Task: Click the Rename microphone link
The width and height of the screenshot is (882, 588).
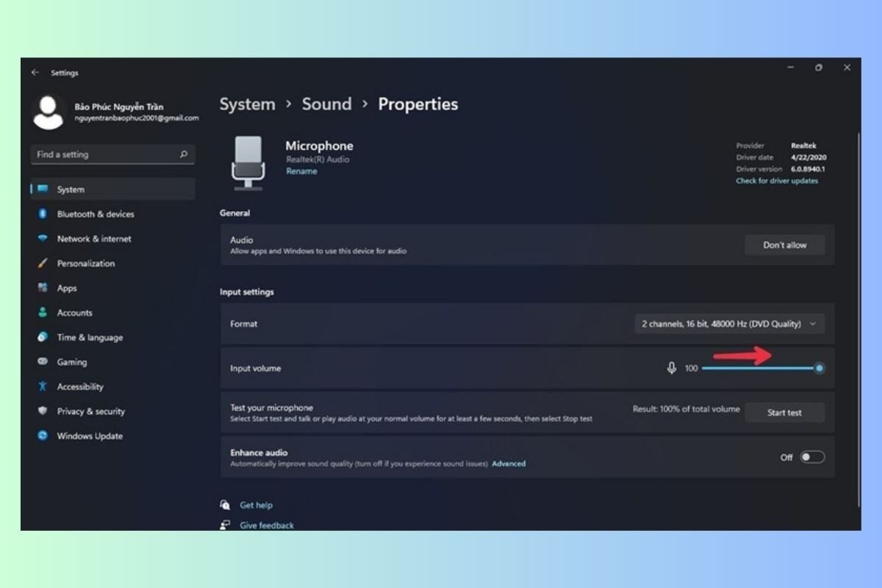Action: point(301,171)
